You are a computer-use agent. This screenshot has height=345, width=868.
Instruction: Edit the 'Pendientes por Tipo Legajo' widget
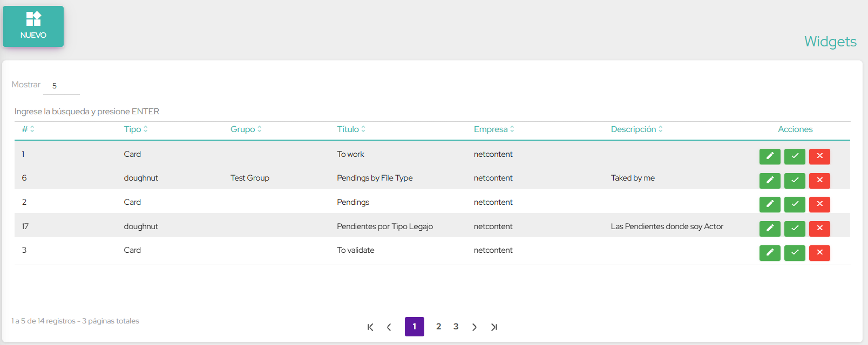click(770, 229)
